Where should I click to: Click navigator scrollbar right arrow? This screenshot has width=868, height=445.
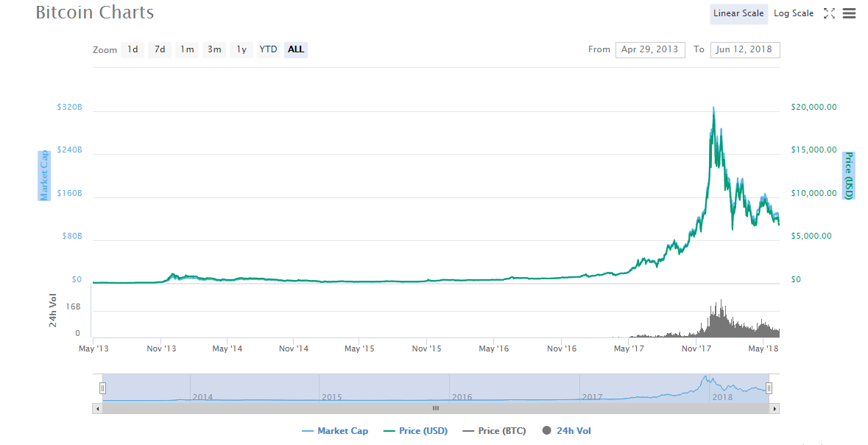[x=775, y=408]
